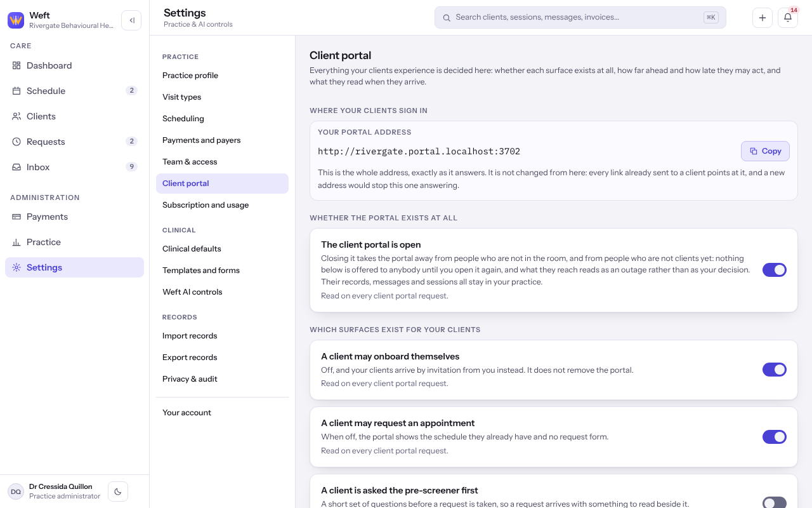Open Weft AI controls
The height and width of the screenshot is (508, 812).
tap(222, 292)
